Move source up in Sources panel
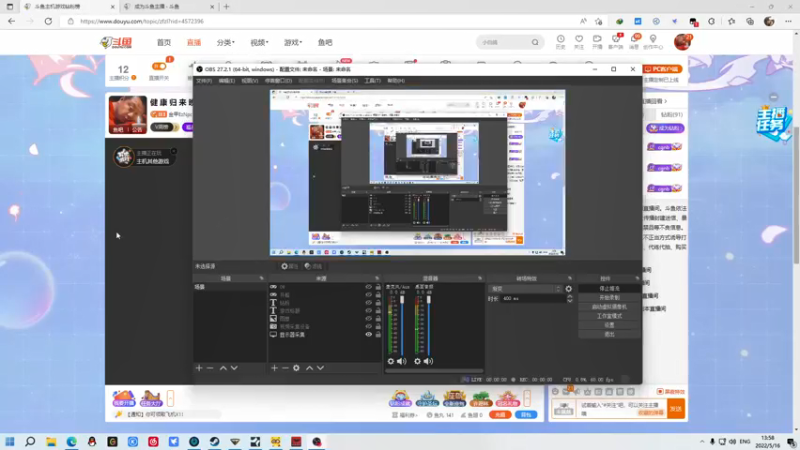The image size is (800, 450). [x=309, y=368]
